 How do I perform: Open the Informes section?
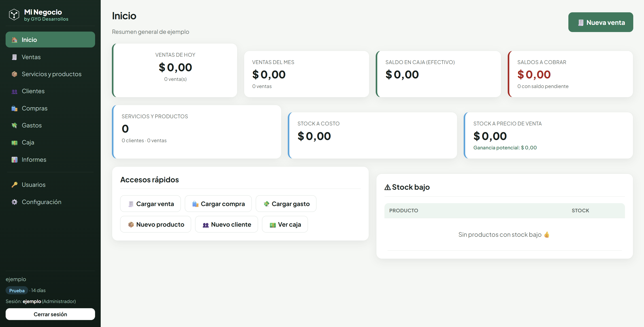(50, 160)
